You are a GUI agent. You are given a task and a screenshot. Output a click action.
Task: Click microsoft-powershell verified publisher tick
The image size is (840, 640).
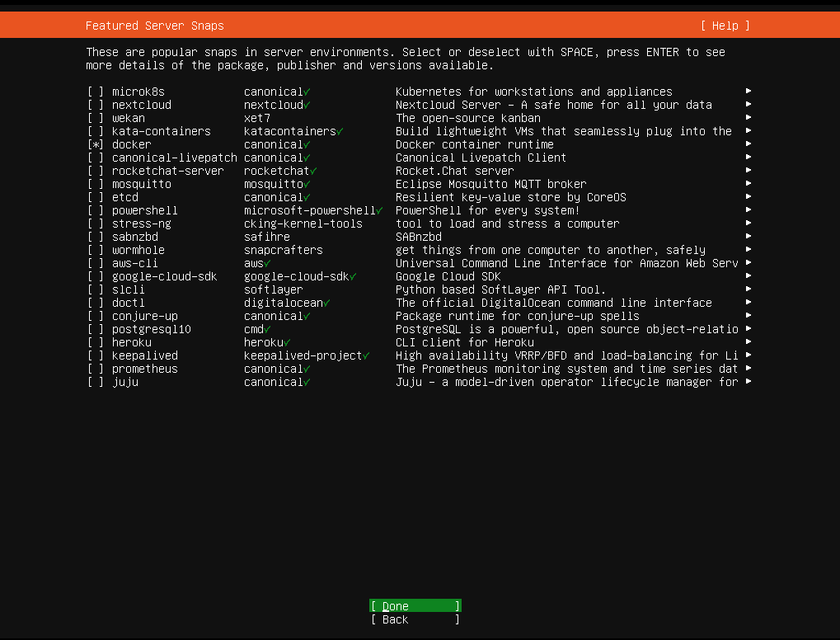pos(378,210)
